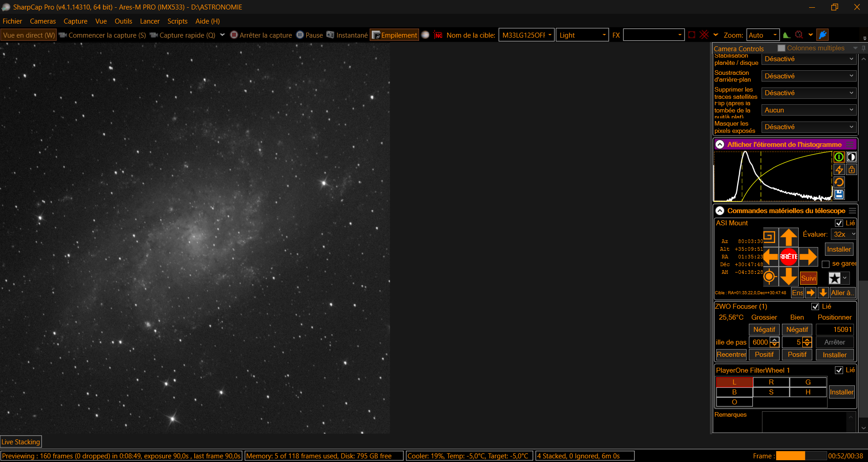The width and height of the screenshot is (868, 462).
Task: Open the Cameras menu
Action: pyautogui.click(x=43, y=21)
